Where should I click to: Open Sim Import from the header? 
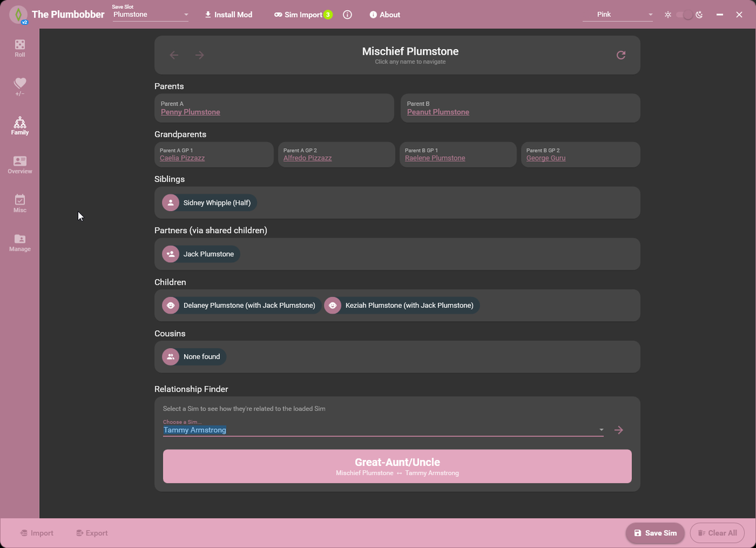[299, 14]
